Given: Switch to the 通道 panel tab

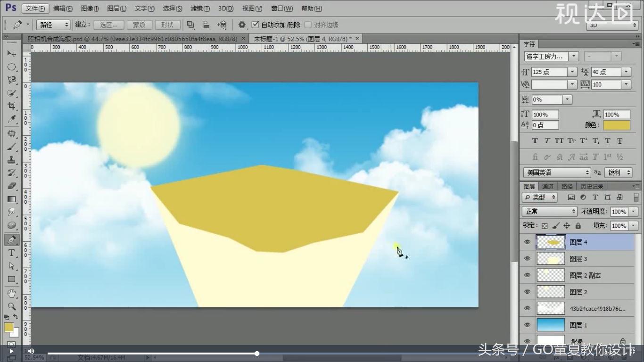Looking at the screenshot, I should tap(548, 186).
